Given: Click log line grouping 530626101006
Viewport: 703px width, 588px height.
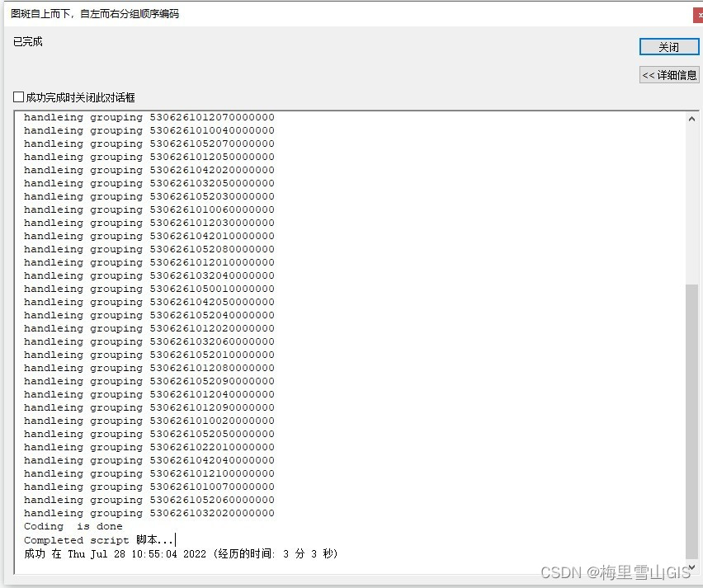Looking at the screenshot, I should click(149, 209).
